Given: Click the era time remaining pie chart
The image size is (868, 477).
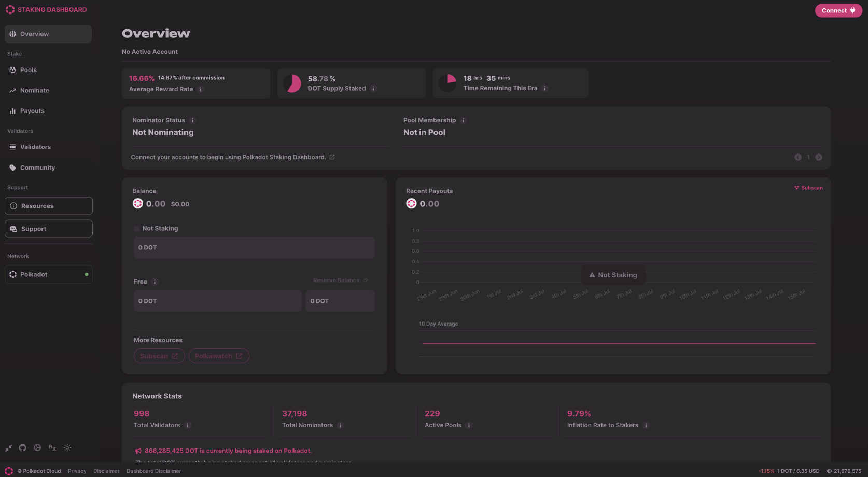Looking at the screenshot, I should [x=447, y=83].
